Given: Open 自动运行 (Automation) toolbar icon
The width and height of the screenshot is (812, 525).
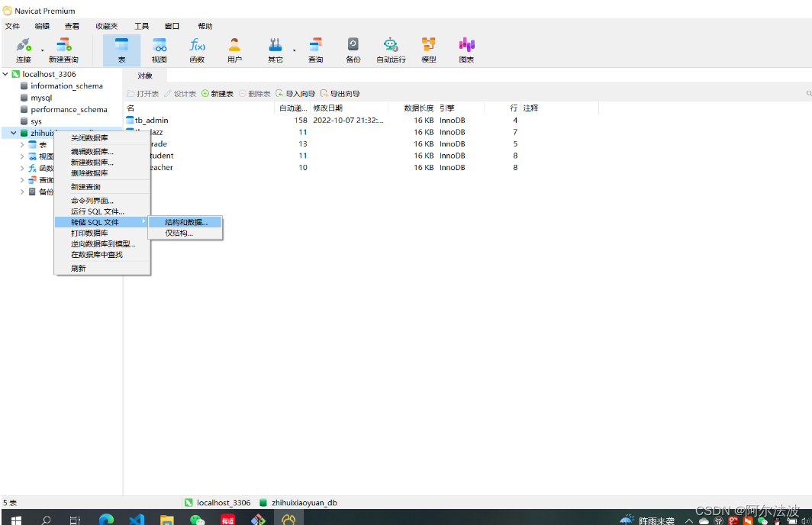Looking at the screenshot, I should [391, 50].
